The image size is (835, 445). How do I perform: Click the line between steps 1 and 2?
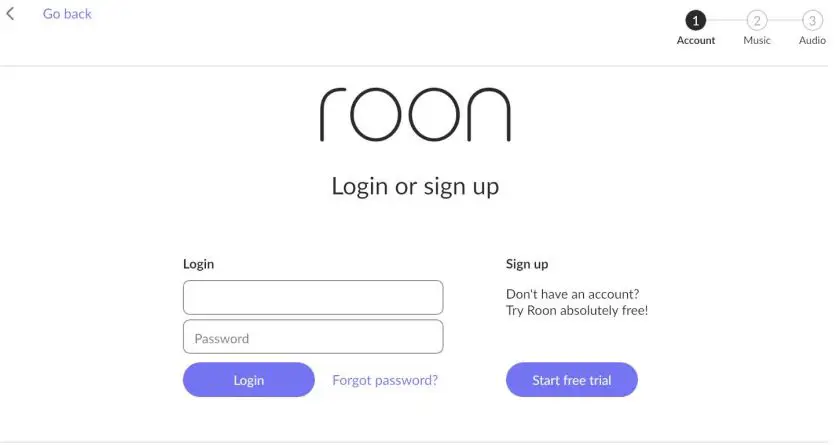pyautogui.click(x=726, y=20)
